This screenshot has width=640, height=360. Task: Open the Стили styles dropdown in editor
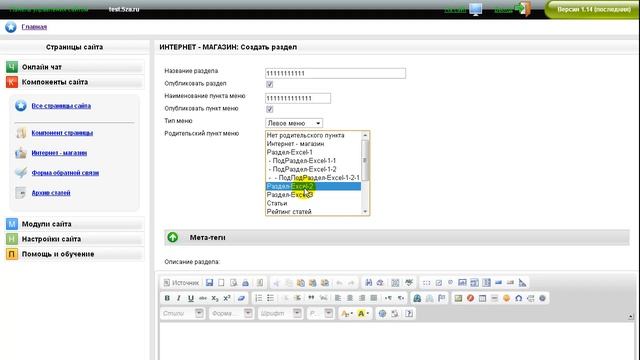pos(182,313)
